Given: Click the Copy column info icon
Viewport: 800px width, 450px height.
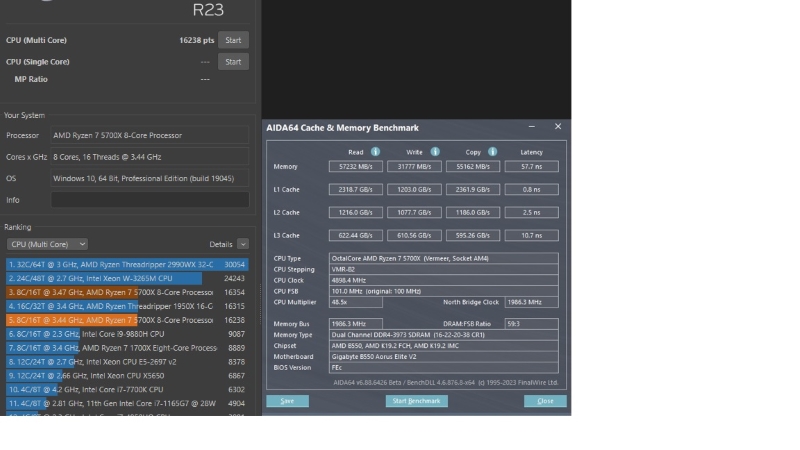Looking at the screenshot, I should coord(492,152).
